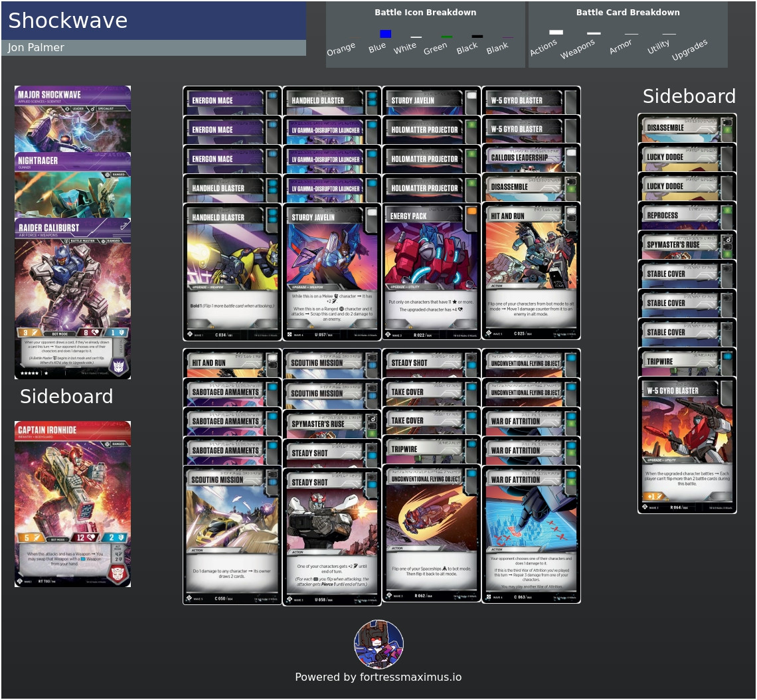Open the fully shown Unconventional Flying Object card
This screenshot has height=700, width=757.
(431, 533)
